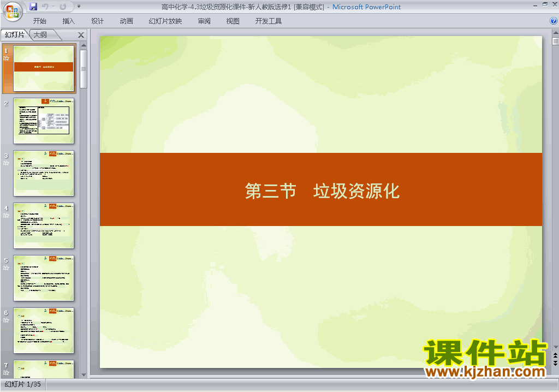This screenshot has height=392, width=559.
Task: Save the presentation with the floppy icon
Action: click(x=33, y=7)
